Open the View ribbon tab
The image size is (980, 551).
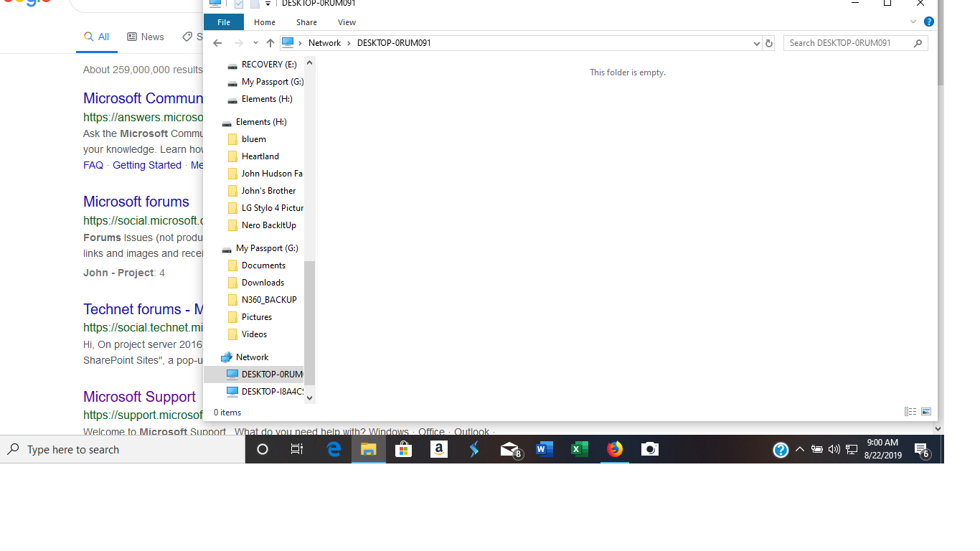[347, 22]
